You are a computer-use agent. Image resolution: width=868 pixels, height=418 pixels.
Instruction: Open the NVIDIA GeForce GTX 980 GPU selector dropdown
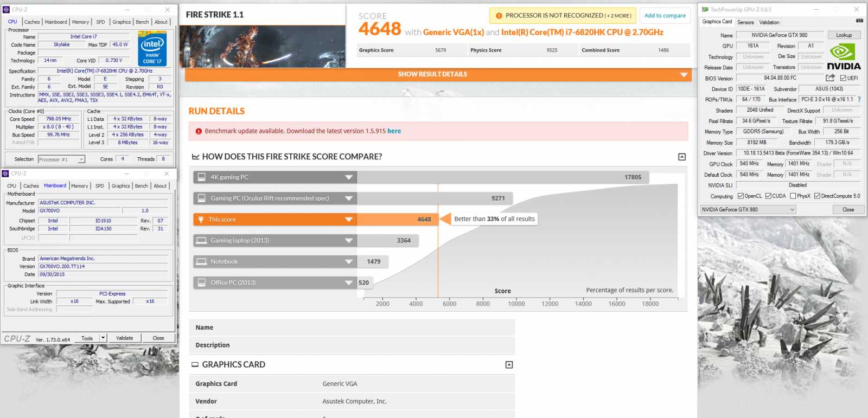pyautogui.click(x=748, y=209)
